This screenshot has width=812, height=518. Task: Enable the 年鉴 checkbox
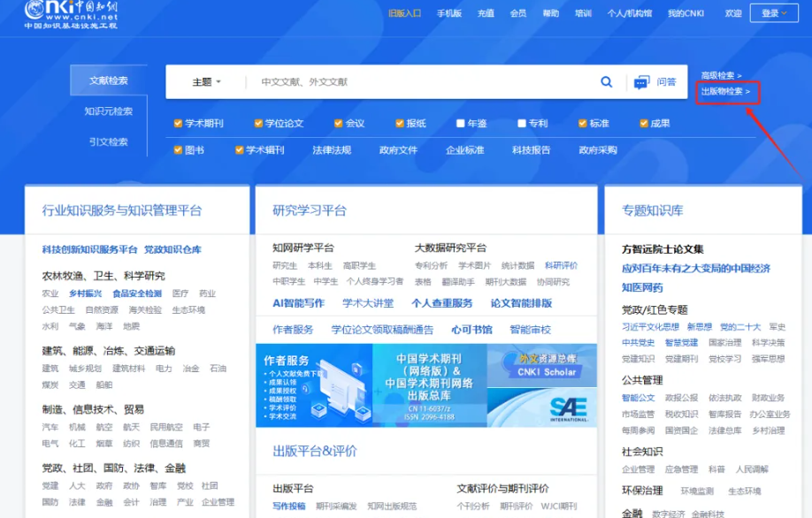click(x=460, y=123)
